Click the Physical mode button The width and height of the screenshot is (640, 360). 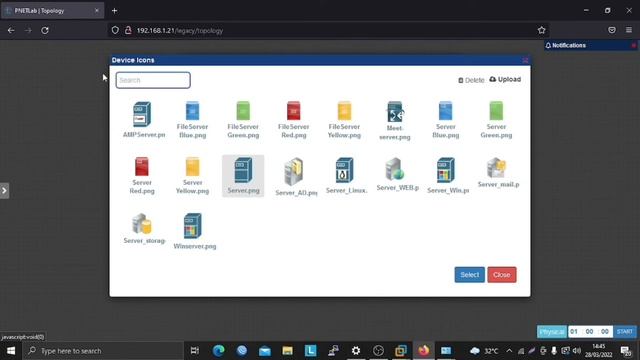[x=552, y=331]
